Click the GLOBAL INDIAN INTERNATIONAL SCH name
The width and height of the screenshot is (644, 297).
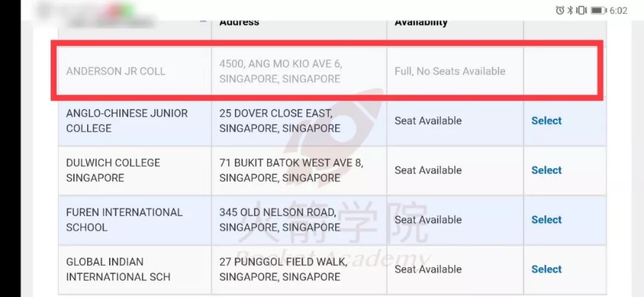[118, 269]
